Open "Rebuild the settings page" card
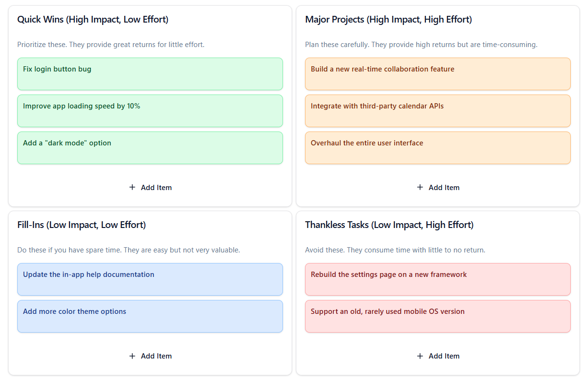 pos(438,279)
